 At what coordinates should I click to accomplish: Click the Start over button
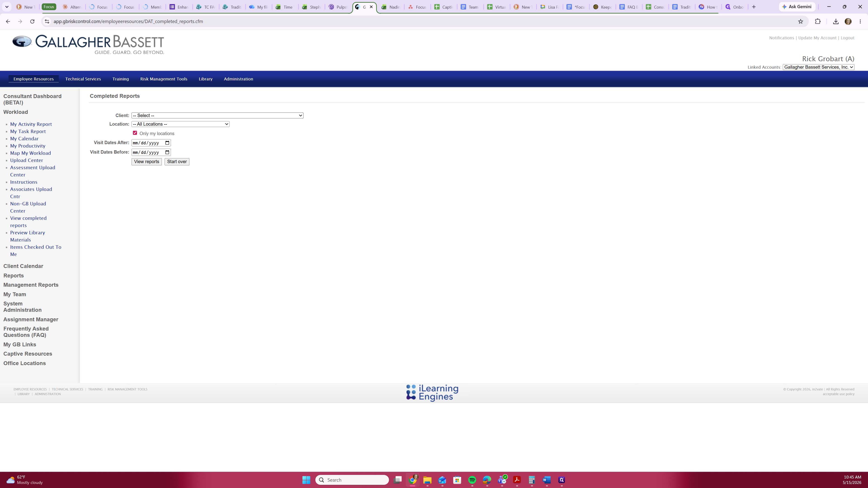coord(177,162)
